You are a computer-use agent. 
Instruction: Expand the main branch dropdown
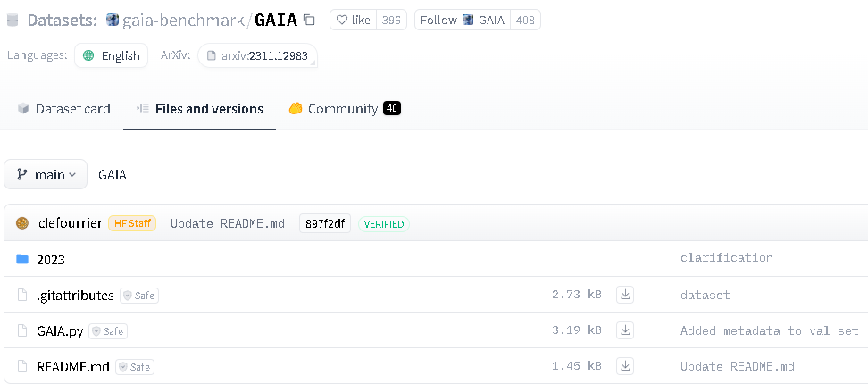coord(46,174)
